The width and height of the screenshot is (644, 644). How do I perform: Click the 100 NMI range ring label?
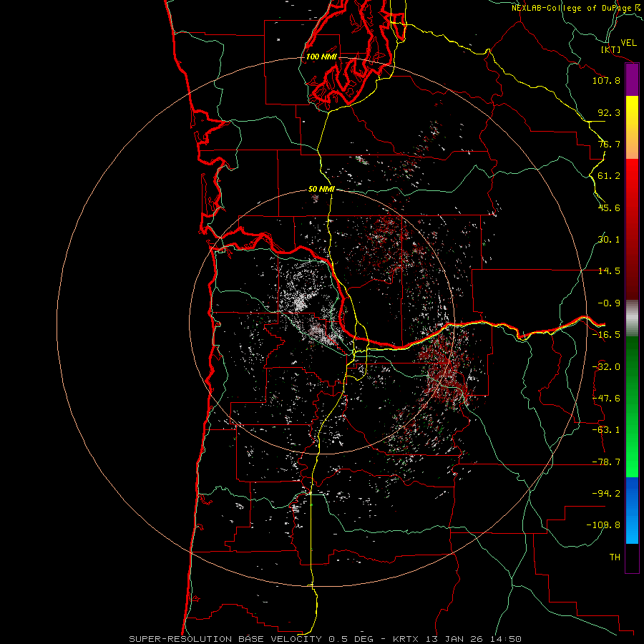tap(321, 57)
